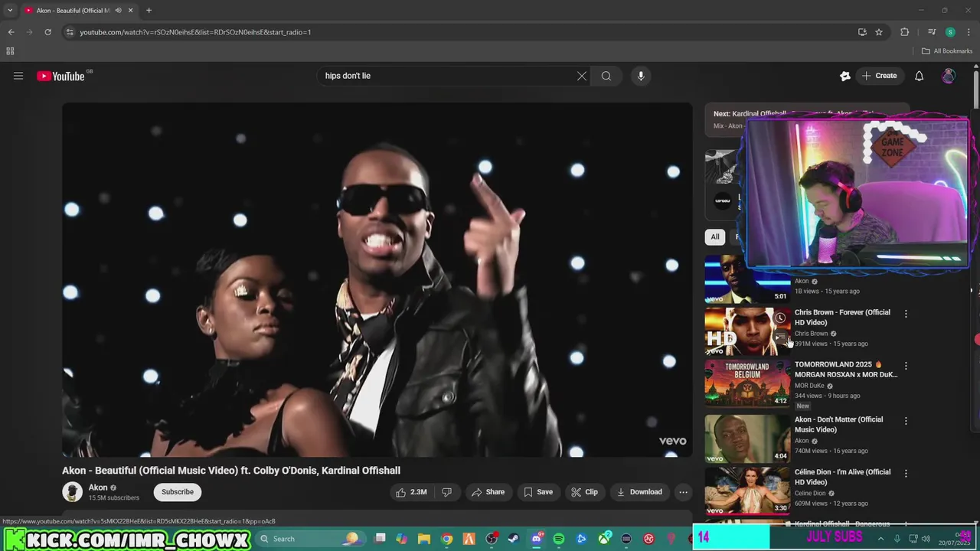Go back in browser history

[11, 32]
